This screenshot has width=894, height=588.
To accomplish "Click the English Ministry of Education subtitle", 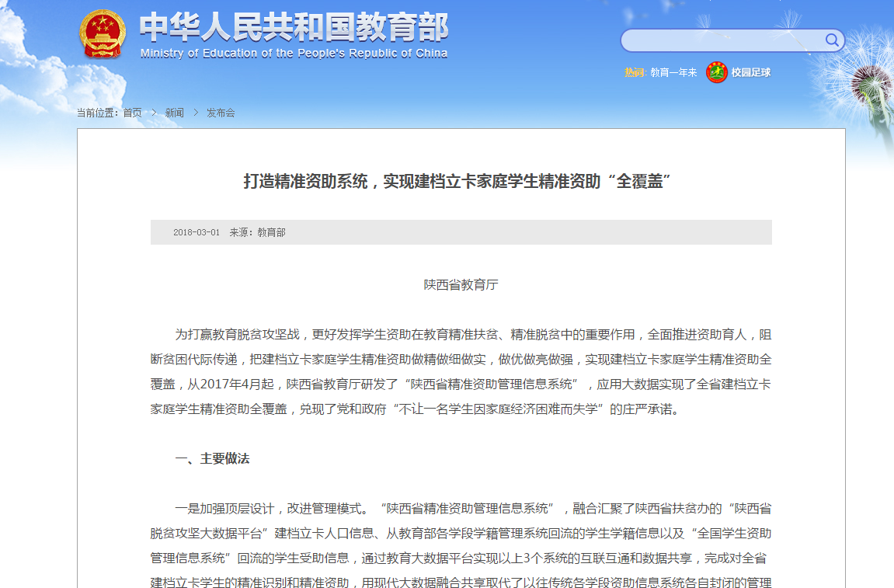I will pyautogui.click(x=294, y=54).
